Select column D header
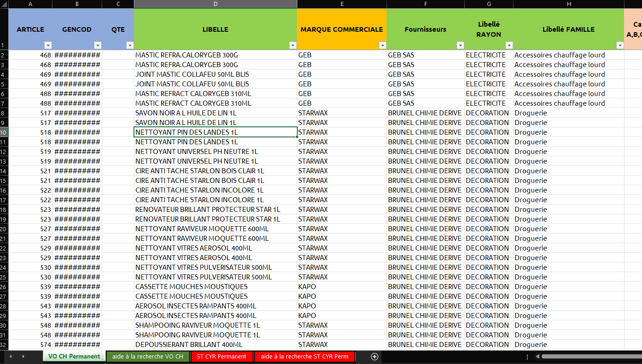This screenshot has width=642, height=364. click(x=215, y=4)
